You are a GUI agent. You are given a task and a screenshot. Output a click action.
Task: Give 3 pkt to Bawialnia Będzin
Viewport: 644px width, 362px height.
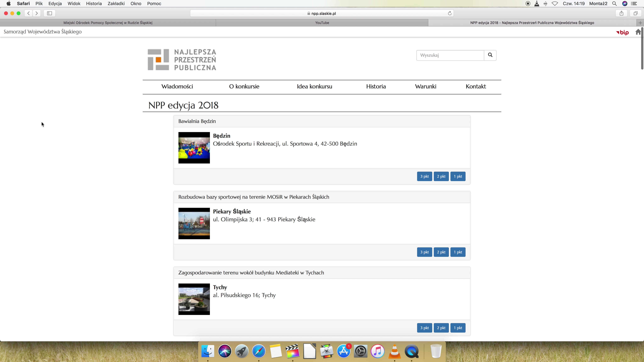[x=424, y=176]
